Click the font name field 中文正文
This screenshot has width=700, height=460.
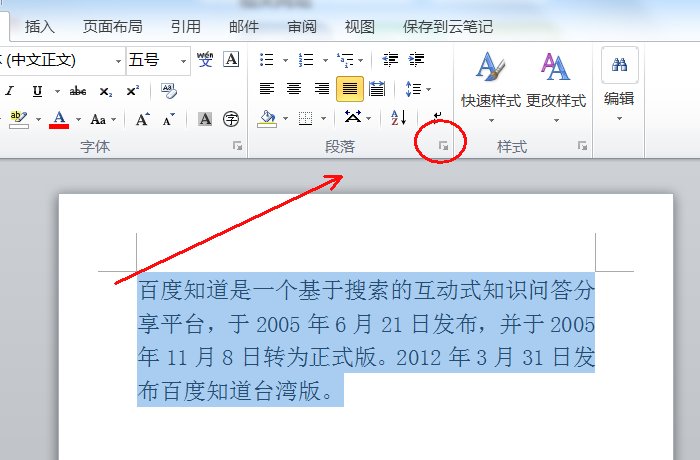click(x=56, y=60)
